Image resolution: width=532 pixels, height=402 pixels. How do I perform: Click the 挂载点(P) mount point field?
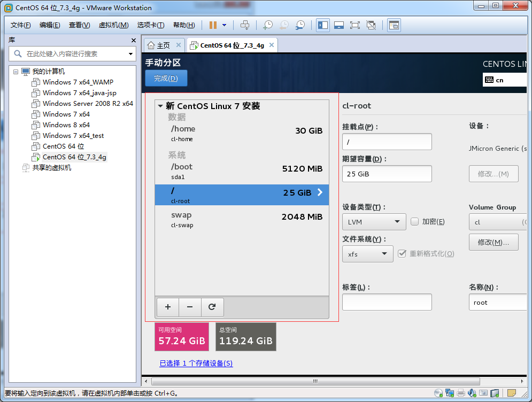[387, 142]
